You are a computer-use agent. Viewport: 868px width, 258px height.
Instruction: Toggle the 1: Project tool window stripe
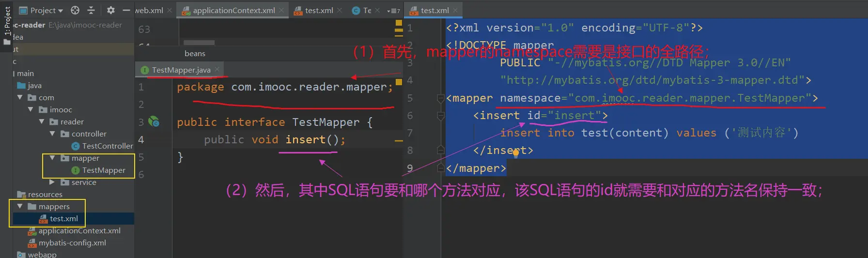tap(7, 25)
